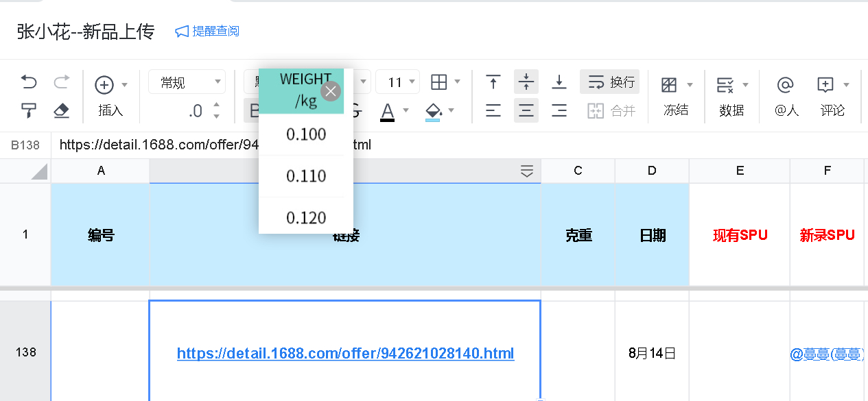Click the 提醒查阅 reminder button
The height and width of the screenshot is (401, 868).
click(x=207, y=32)
